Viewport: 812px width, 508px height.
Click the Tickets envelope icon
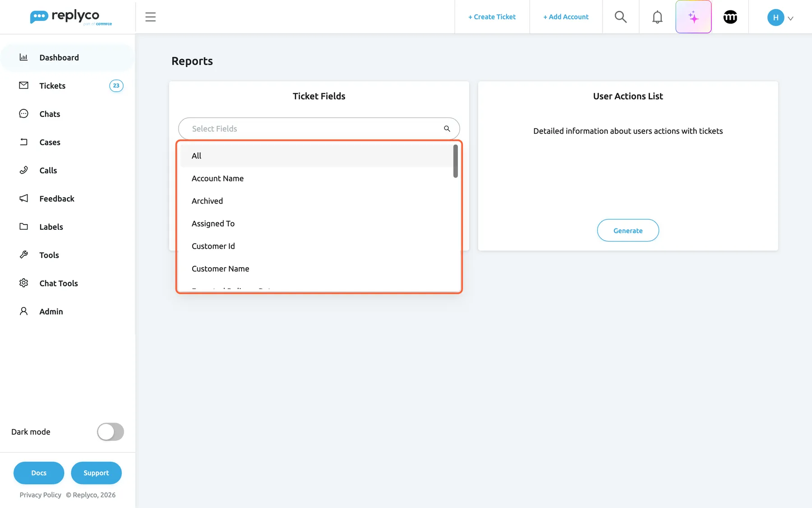click(x=23, y=85)
